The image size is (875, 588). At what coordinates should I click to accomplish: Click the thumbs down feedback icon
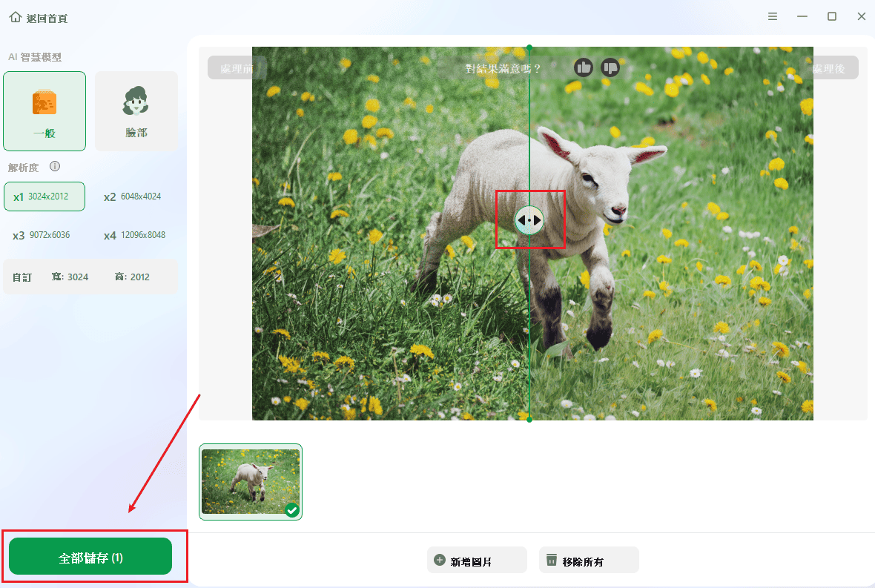coord(610,67)
